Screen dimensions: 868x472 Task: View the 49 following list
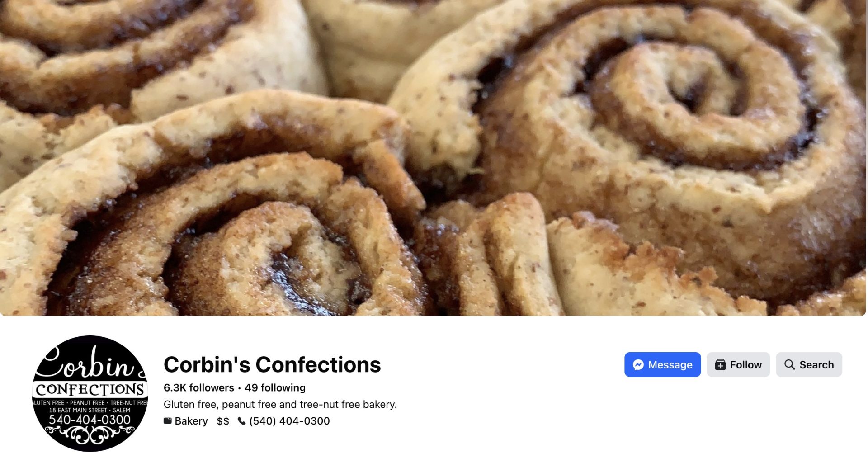pyautogui.click(x=275, y=388)
